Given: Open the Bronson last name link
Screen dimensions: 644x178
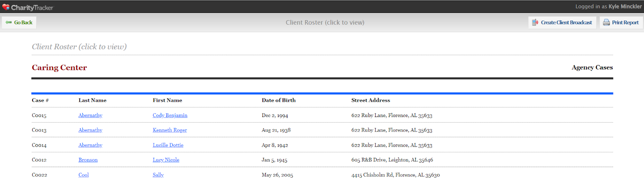Looking at the screenshot, I should click(88, 160).
